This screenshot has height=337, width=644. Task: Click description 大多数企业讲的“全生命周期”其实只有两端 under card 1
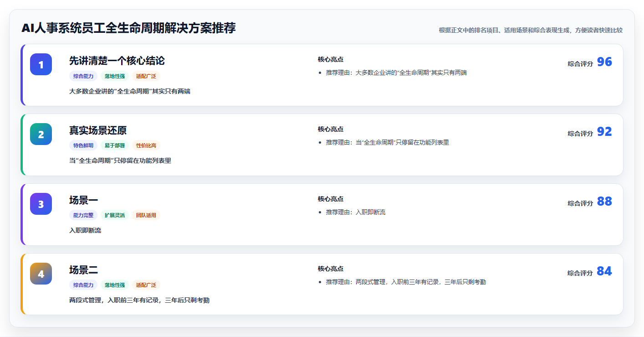click(x=130, y=91)
